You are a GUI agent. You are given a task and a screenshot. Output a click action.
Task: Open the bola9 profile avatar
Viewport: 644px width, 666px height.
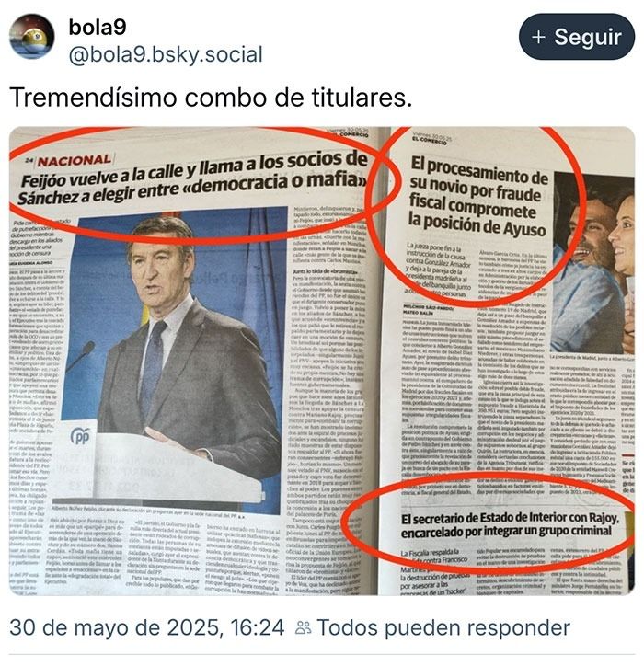[x=32, y=37]
